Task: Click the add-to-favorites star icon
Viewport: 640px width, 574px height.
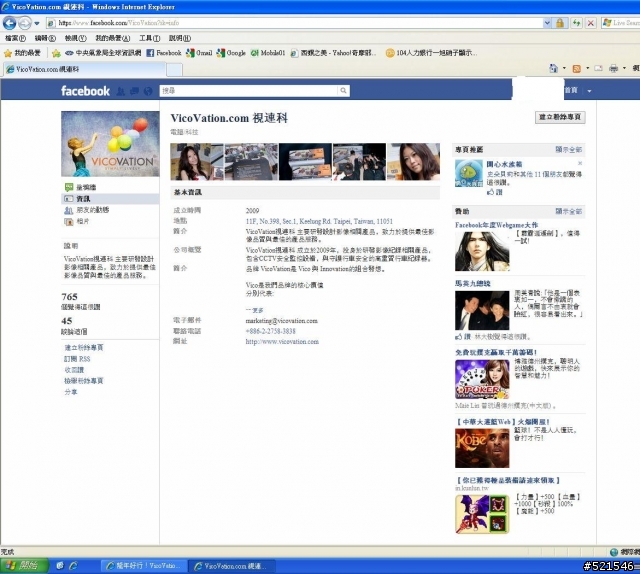Action: point(56,53)
